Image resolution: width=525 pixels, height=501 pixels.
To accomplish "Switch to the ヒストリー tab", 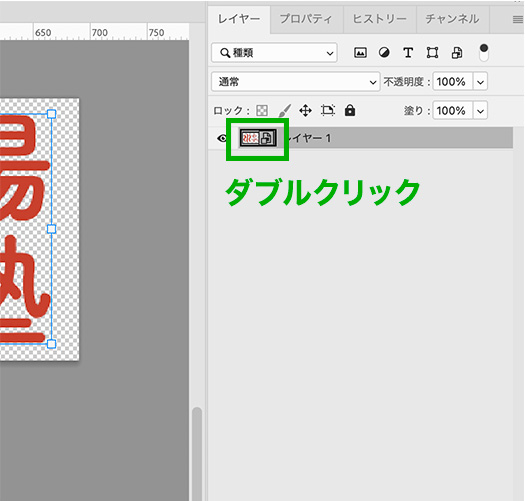I will [x=380, y=19].
